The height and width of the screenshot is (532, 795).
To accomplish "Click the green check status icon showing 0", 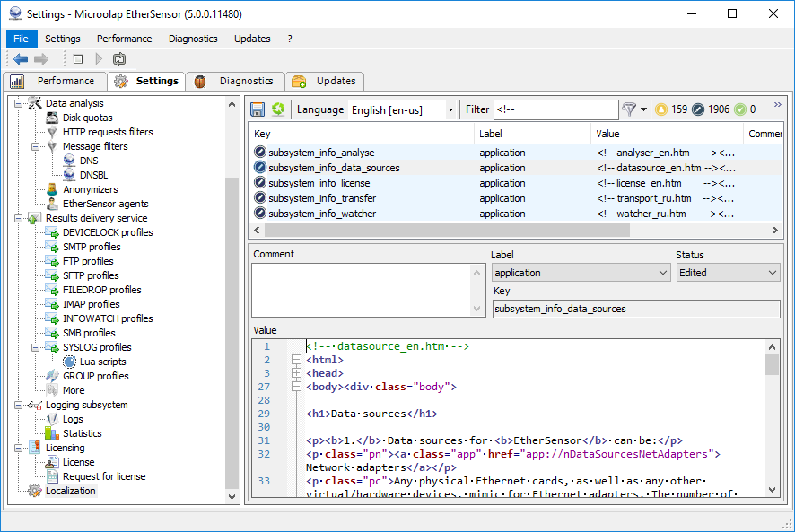I will point(740,109).
